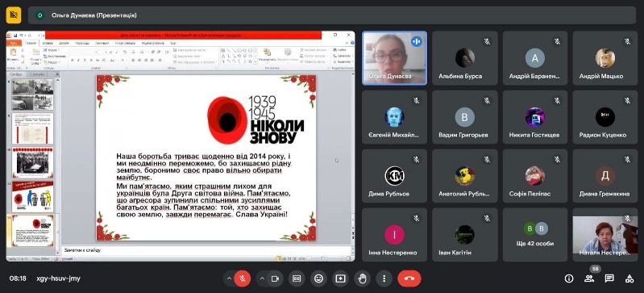Close the slides thumbnail pane
This screenshot has width=644, height=293.
coord(57,74)
